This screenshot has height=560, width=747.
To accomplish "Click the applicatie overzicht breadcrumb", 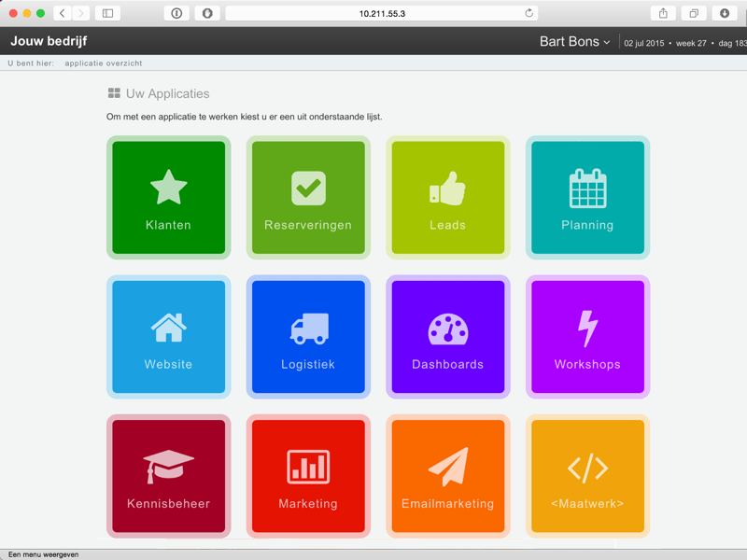I will pyautogui.click(x=104, y=63).
